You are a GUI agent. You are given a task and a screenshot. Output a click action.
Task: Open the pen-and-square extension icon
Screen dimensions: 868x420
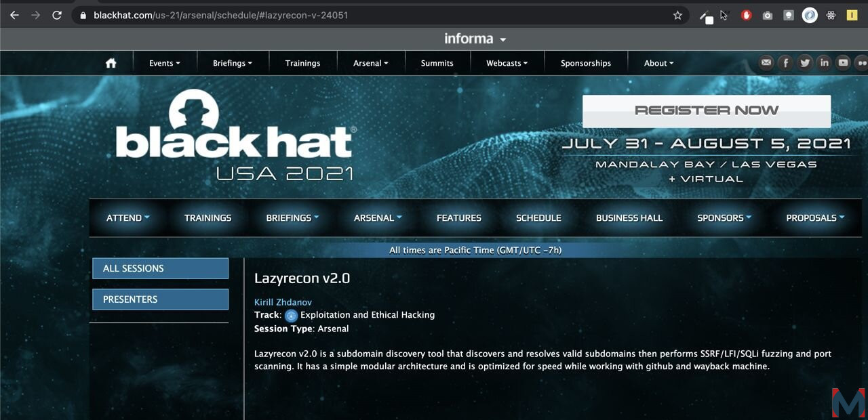[x=706, y=16]
